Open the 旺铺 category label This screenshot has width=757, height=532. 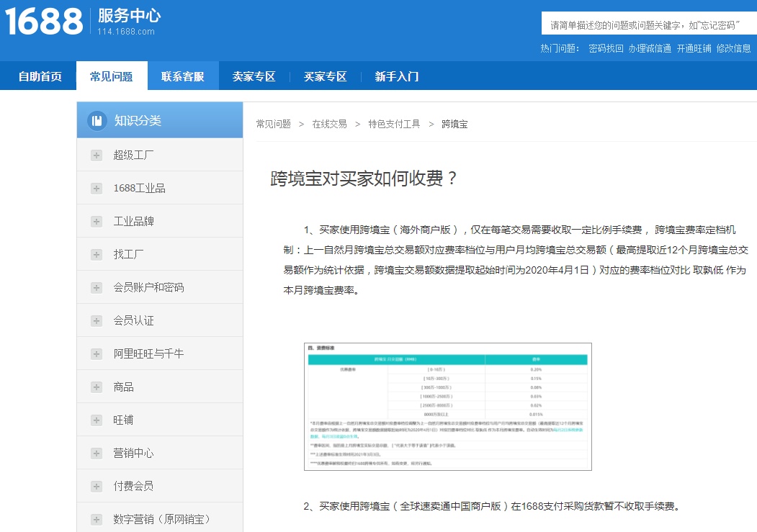coord(124,420)
